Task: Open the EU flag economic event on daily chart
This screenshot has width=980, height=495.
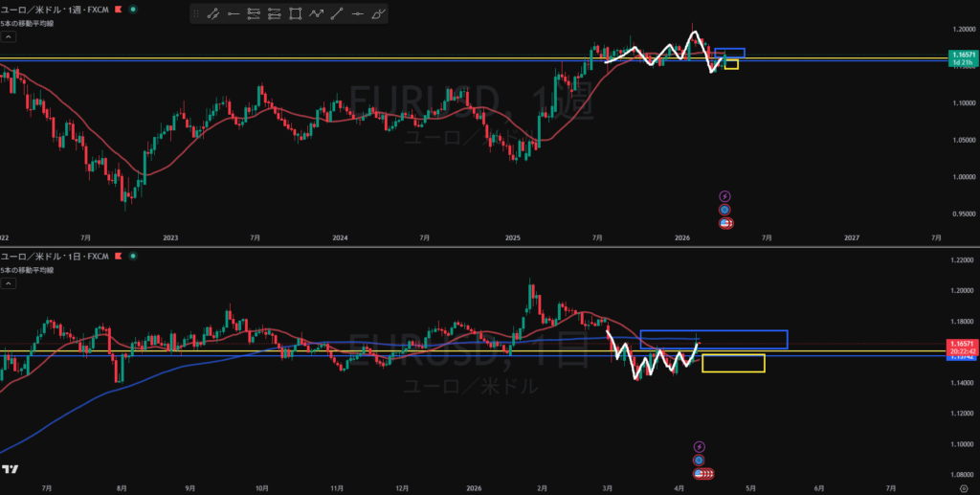Action: click(700, 460)
